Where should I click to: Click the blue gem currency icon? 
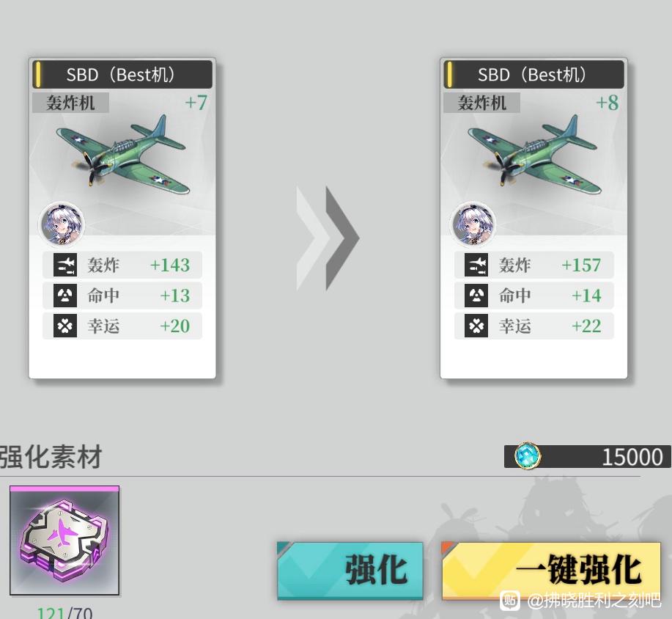527,456
